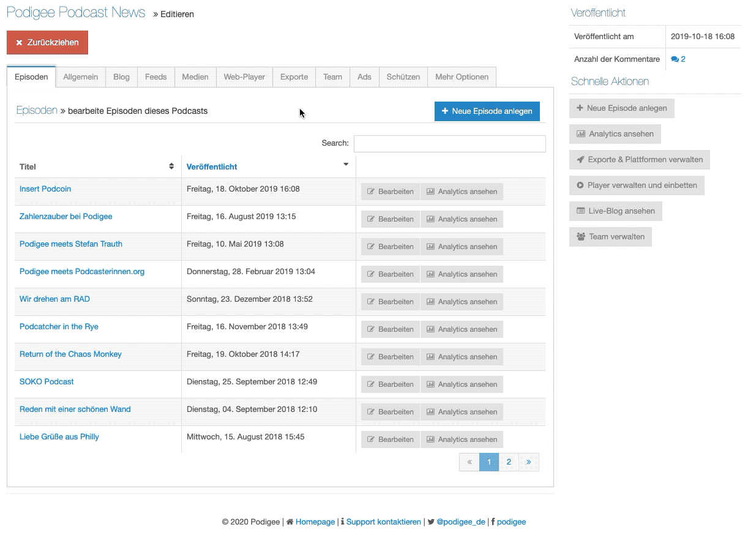This screenshot has height=538, width=756.
Task: Click the comments bubble icon showing 2
Action: tap(678, 59)
